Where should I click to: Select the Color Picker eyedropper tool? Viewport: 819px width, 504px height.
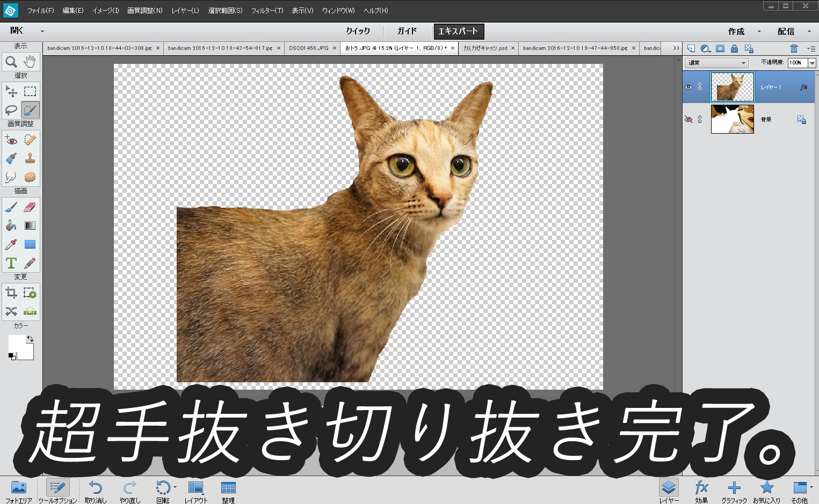point(11,245)
